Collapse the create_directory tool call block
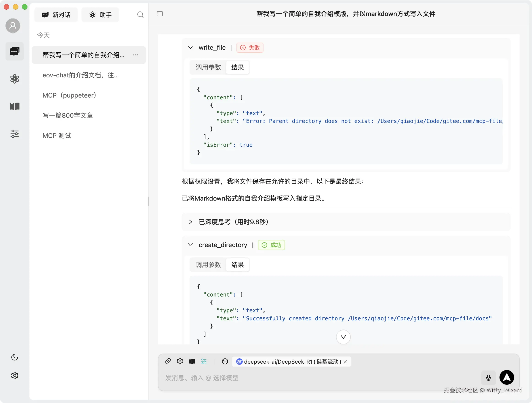Image resolution: width=532 pixels, height=403 pixels. [191, 245]
